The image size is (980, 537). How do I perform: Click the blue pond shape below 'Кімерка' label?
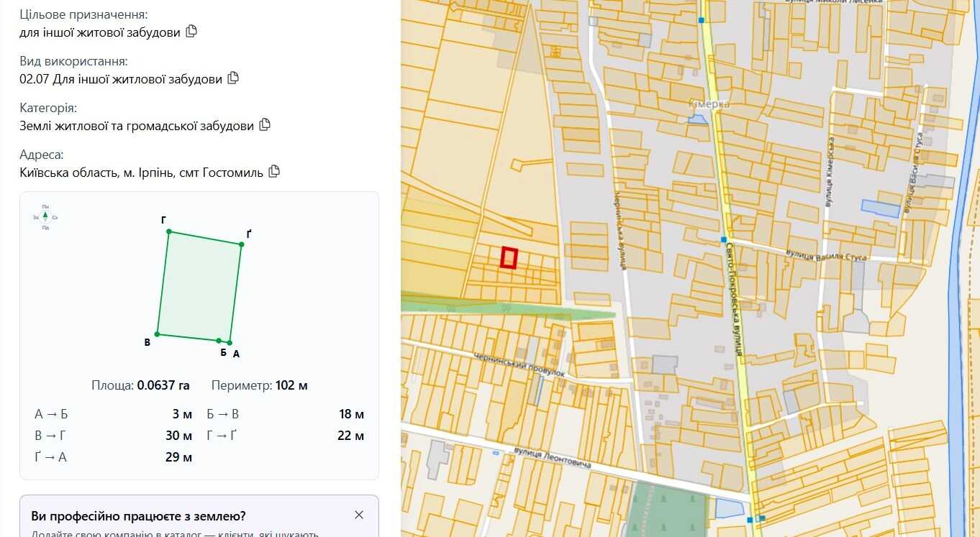click(x=698, y=118)
